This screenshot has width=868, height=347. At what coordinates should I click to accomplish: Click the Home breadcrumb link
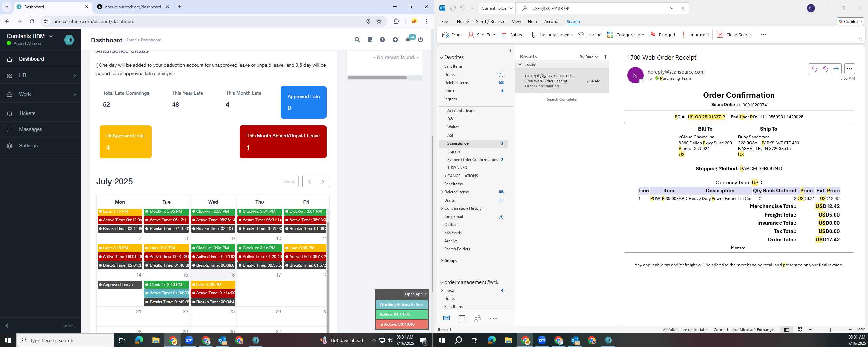coord(131,40)
